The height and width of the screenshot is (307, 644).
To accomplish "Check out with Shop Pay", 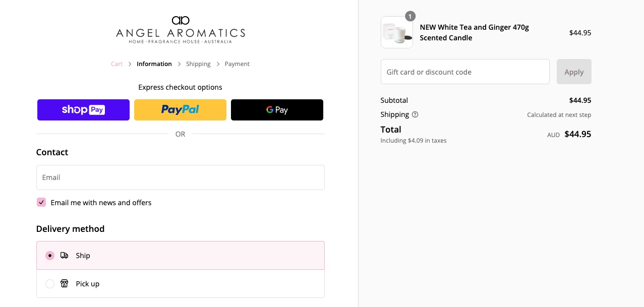I will [83, 110].
